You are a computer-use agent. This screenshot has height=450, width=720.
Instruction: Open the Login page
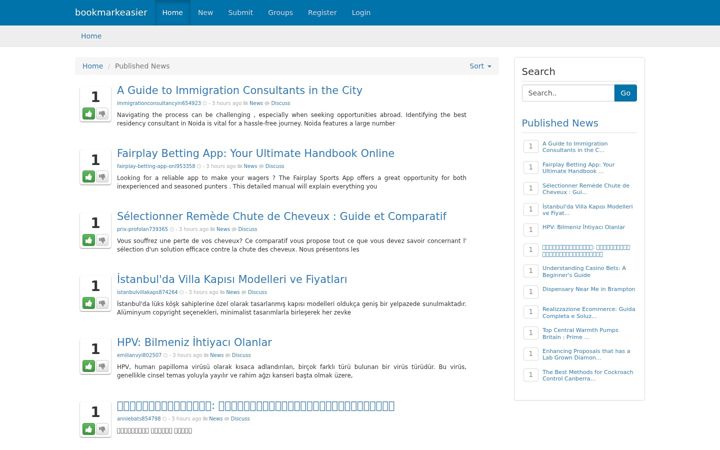click(361, 12)
